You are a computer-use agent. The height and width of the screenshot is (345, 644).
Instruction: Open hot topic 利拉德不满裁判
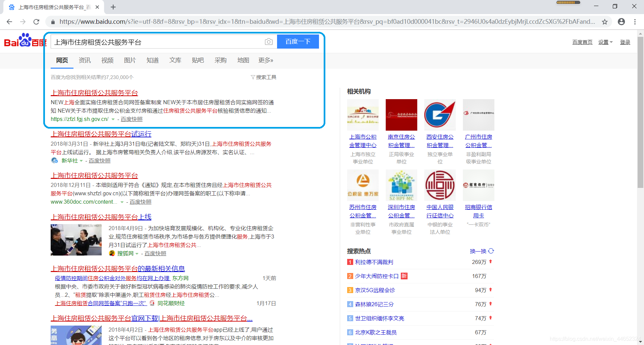[374, 262]
